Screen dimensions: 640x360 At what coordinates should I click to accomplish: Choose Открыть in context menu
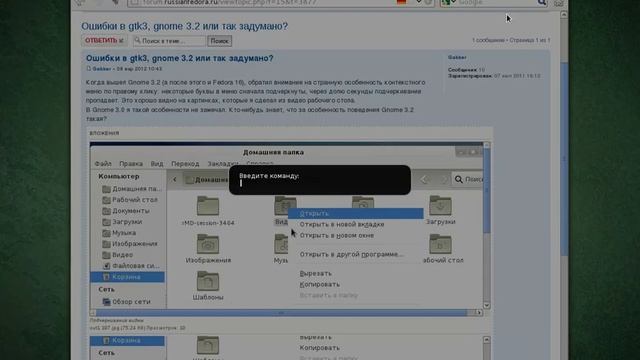pos(356,213)
